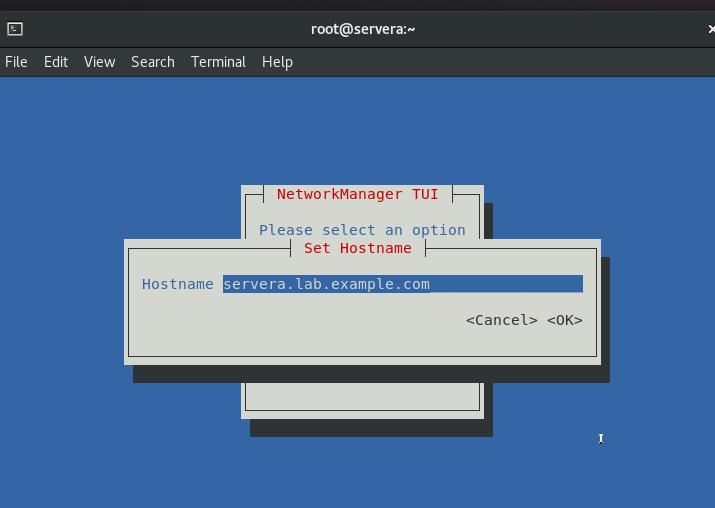Click the window title 'root@servera:~'
The height and width of the screenshot is (508, 715).
tap(363, 29)
